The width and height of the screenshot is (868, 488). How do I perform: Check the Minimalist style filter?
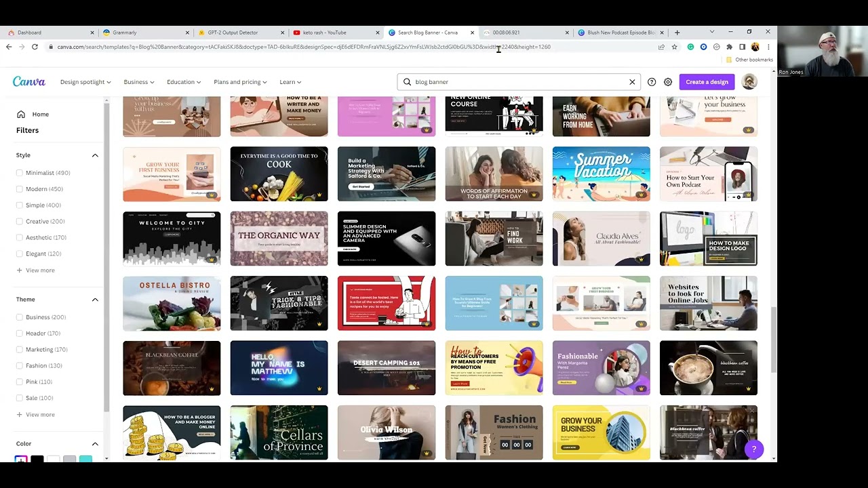coord(20,173)
